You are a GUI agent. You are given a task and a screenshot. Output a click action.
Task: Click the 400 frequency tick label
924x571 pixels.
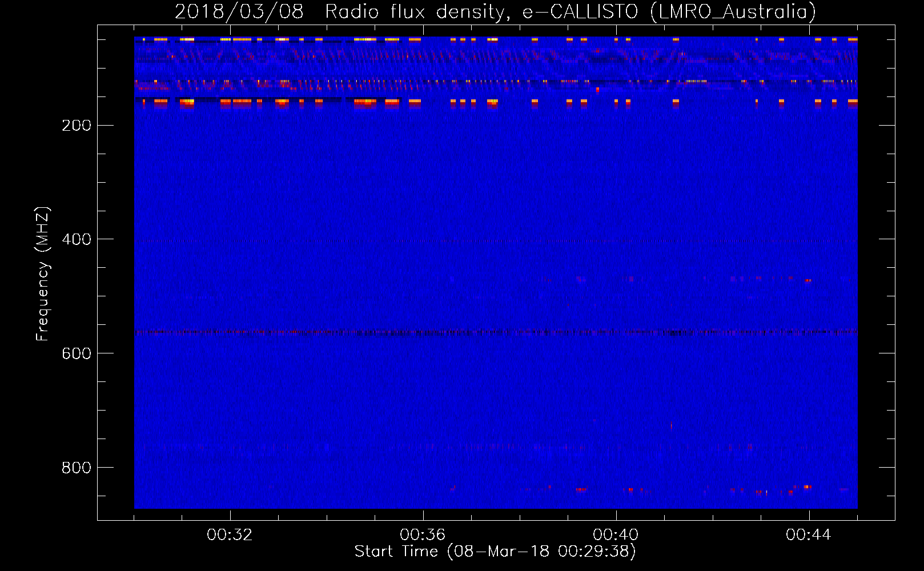76,239
